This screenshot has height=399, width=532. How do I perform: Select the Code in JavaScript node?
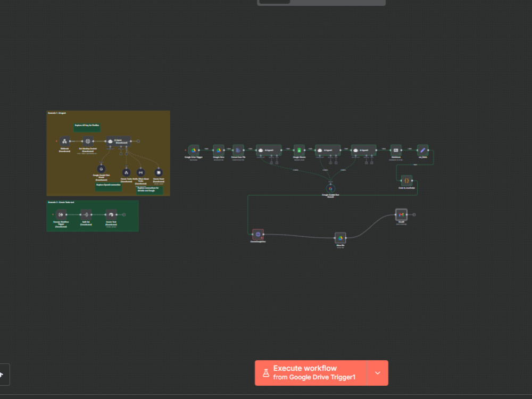point(406,180)
